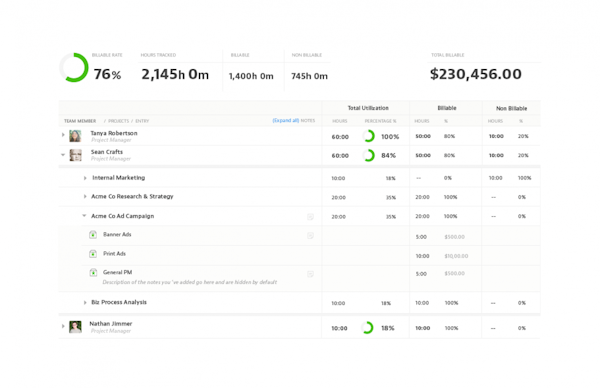Click the Nathan Jimmer name

tap(111, 324)
